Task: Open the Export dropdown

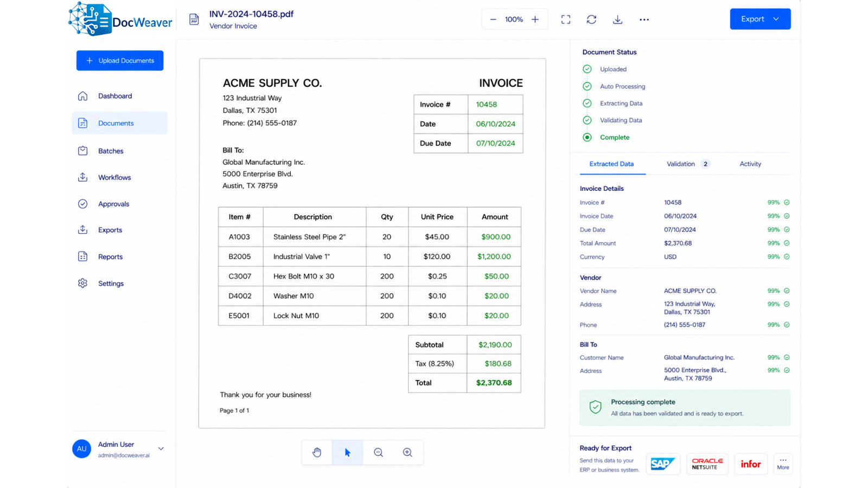Action: point(760,19)
